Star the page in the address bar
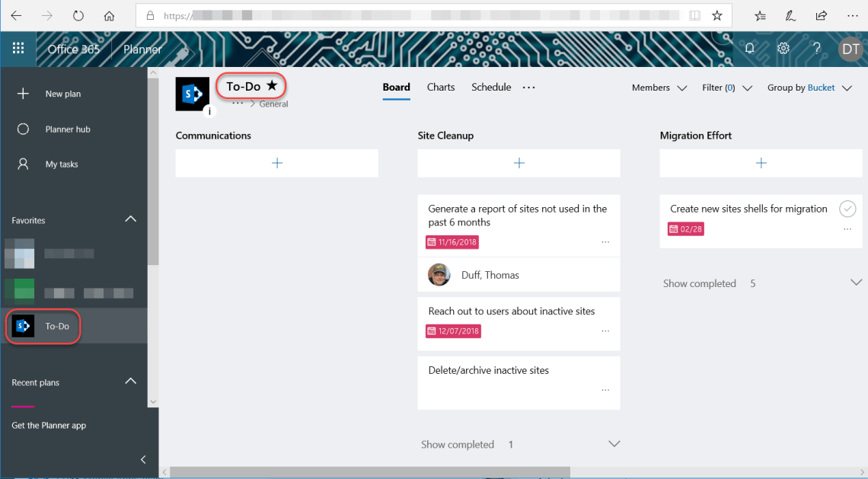 click(x=716, y=14)
